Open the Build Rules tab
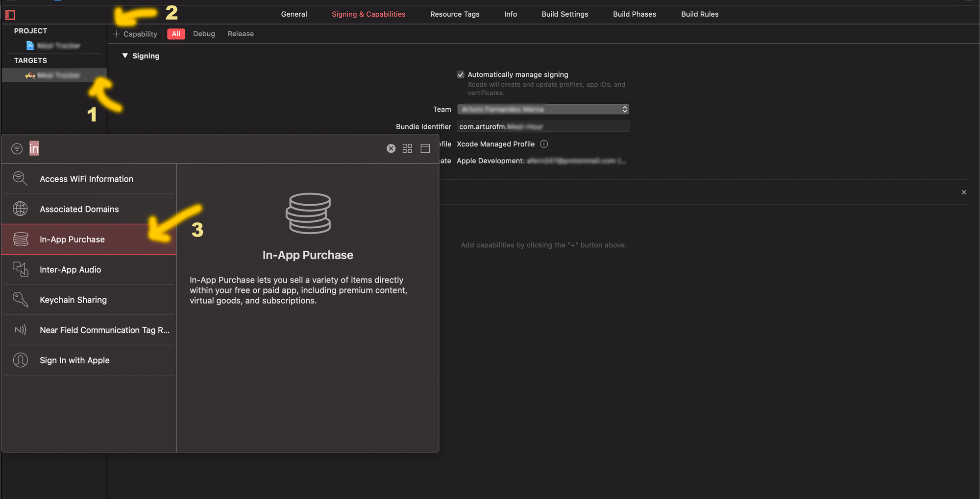This screenshot has height=499, width=980. 700,14
